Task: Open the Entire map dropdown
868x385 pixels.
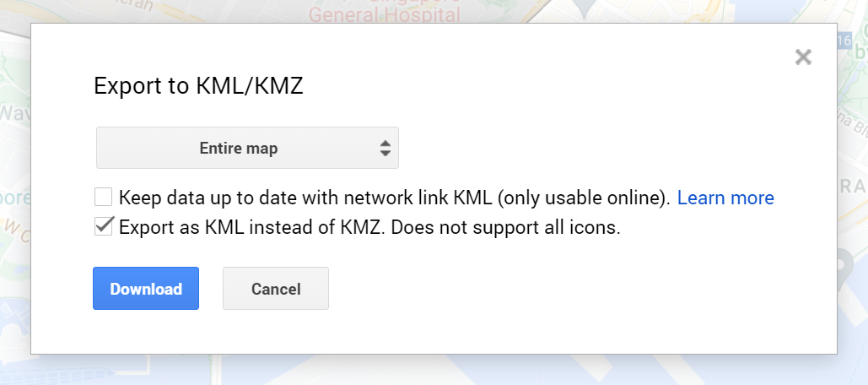Action: click(247, 149)
